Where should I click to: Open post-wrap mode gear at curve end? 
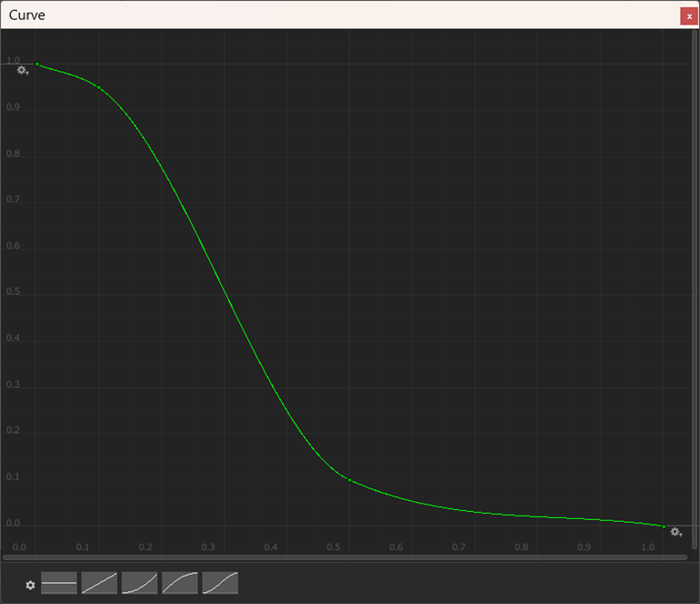(676, 532)
